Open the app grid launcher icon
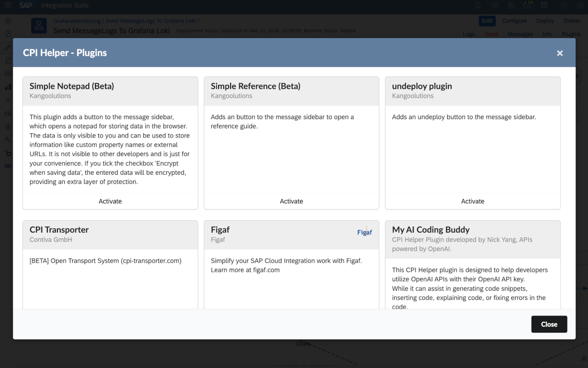This screenshot has height=368, width=588. tap(544, 6)
